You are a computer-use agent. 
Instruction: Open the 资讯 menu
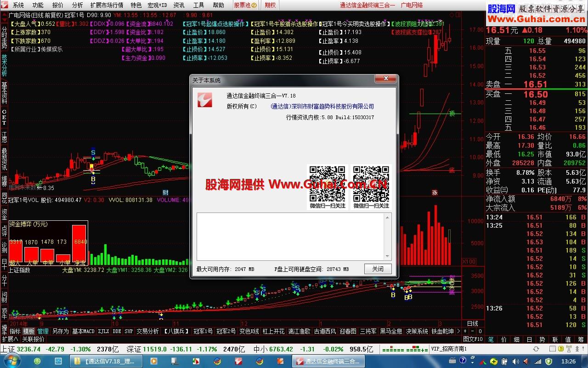pos(179,5)
